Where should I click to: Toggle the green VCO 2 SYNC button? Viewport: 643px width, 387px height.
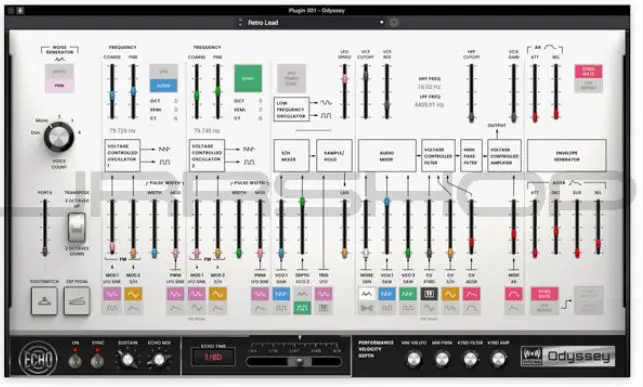point(248,78)
